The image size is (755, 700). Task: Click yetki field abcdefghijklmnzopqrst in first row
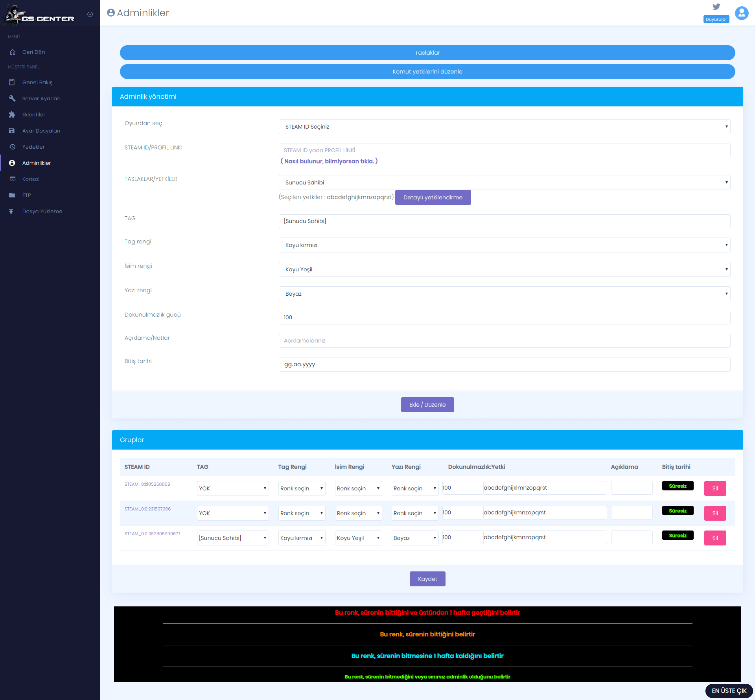tap(545, 488)
